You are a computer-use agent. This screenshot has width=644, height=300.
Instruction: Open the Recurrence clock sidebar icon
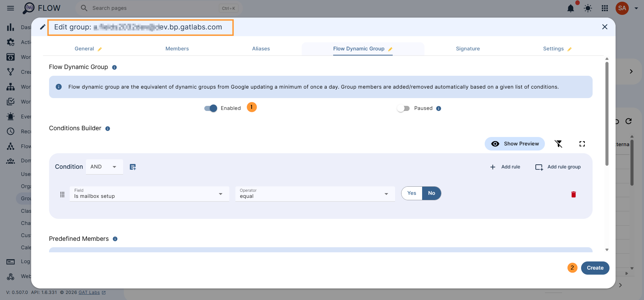pyautogui.click(x=10, y=131)
